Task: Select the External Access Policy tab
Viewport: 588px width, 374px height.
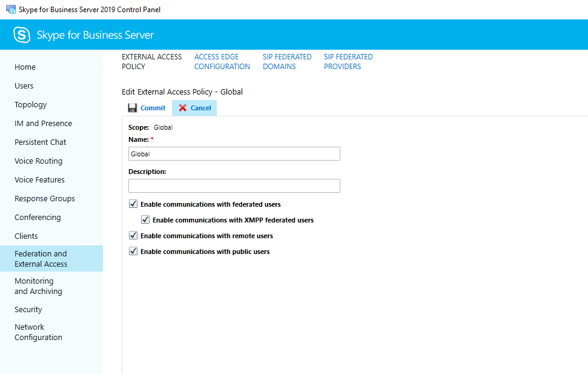Action: 151,62
